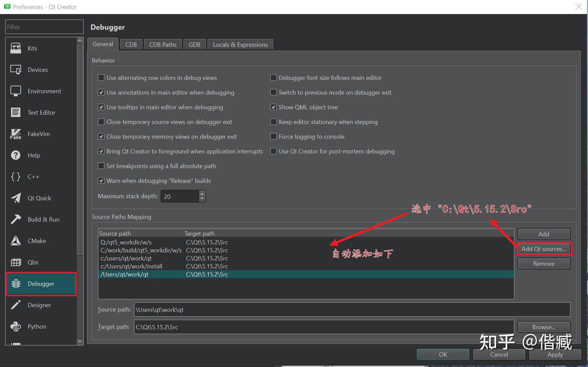Open the Kits settings icon
Screen dimensions: 588x367
pos(16,48)
